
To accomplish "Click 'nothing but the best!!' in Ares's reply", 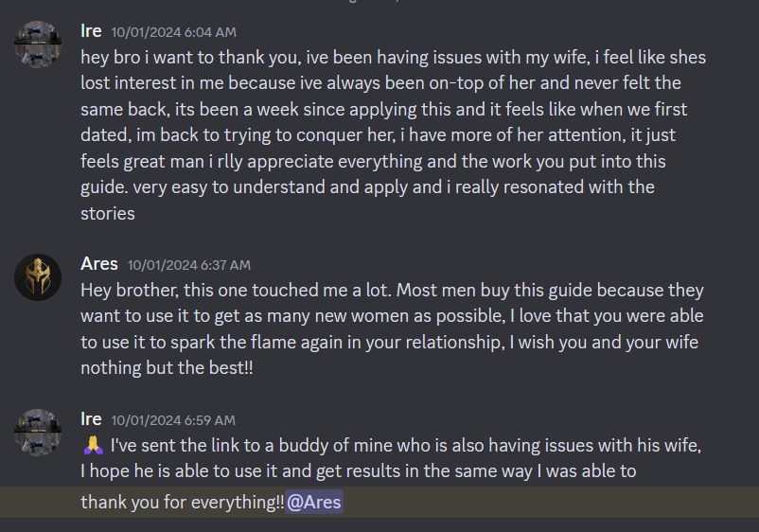I will 167,368.
